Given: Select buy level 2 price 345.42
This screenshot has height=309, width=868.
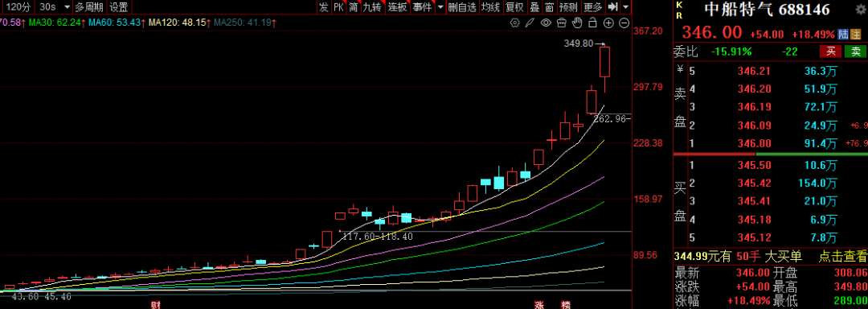Looking at the screenshot, I should [x=754, y=183].
